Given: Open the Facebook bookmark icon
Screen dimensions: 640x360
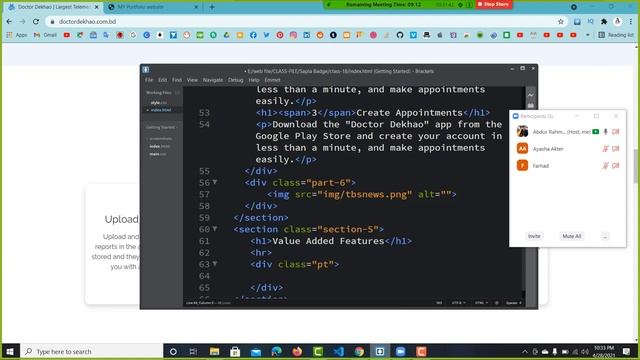Looking at the screenshot, I should [x=253, y=35].
